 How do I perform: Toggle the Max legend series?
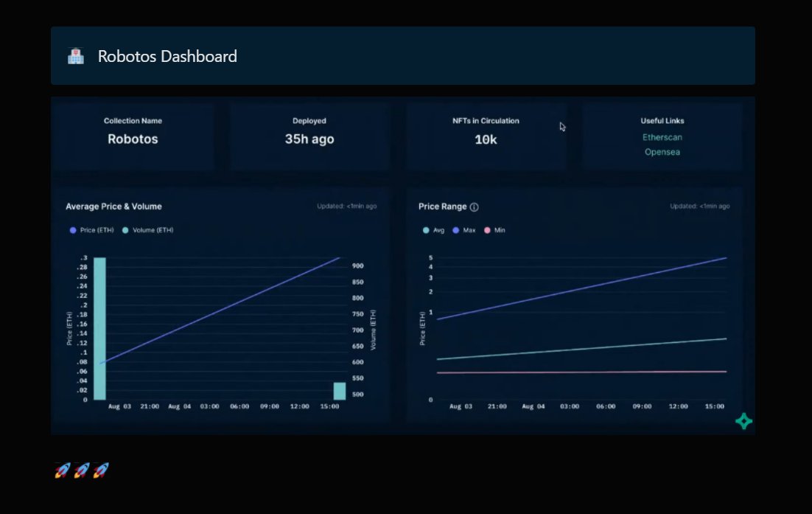pos(463,230)
